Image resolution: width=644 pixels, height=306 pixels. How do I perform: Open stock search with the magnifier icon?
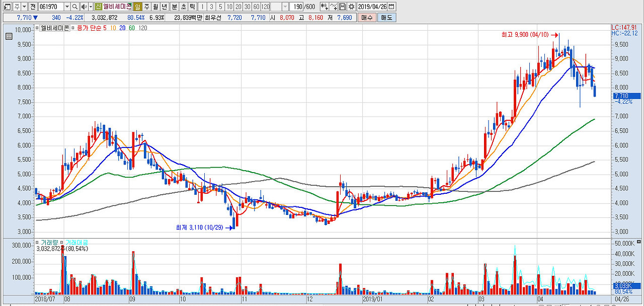coord(75,7)
